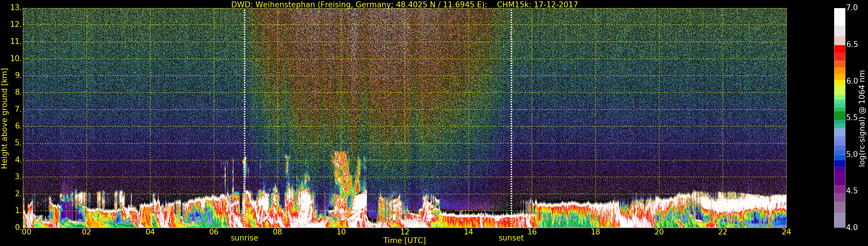868x246 pixels.
Task: Click the '10' time tick label
Action: point(341,232)
